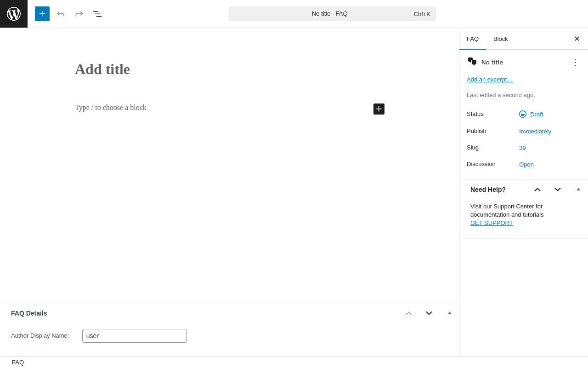Collapse the Need Help panel

click(578, 189)
